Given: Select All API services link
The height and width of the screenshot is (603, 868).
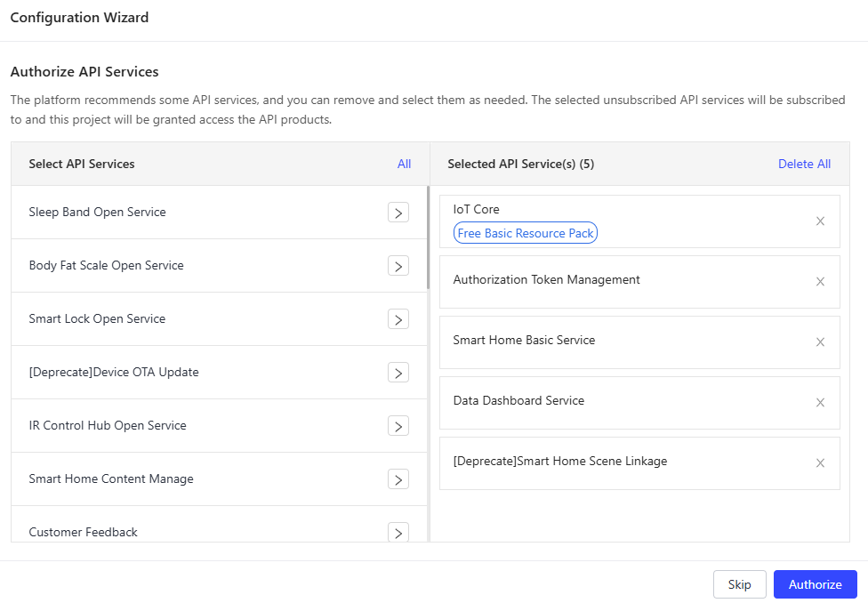Looking at the screenshot, I should 404,164.
